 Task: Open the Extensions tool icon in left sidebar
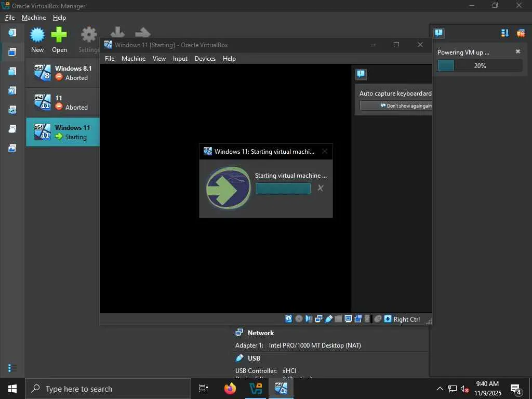[12, 71]
